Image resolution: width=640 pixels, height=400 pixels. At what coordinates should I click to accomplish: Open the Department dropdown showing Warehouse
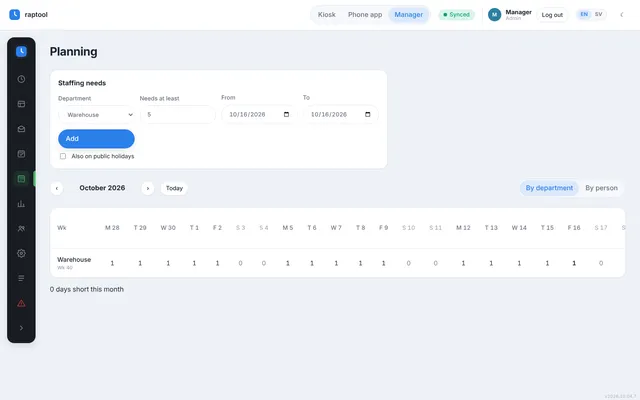[97, 115]
